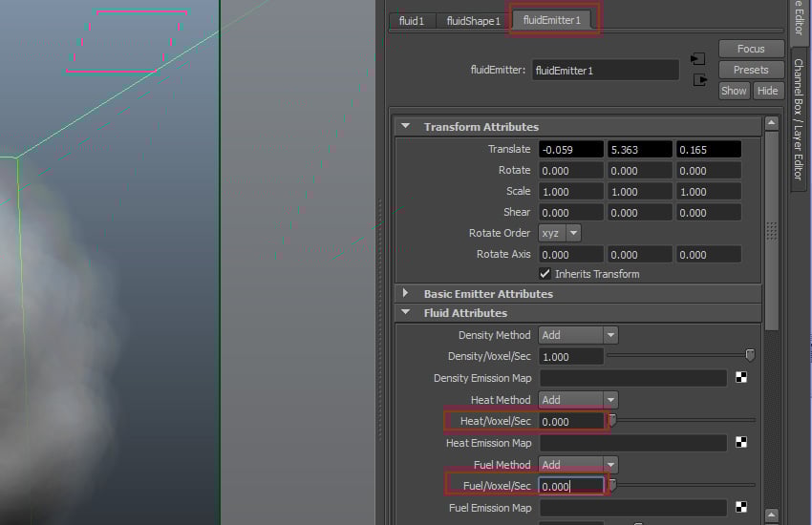This screenshot has width=812, height=525.
Task: Expand the Basic Emitter Attributes section
Action: click(405, 293)
